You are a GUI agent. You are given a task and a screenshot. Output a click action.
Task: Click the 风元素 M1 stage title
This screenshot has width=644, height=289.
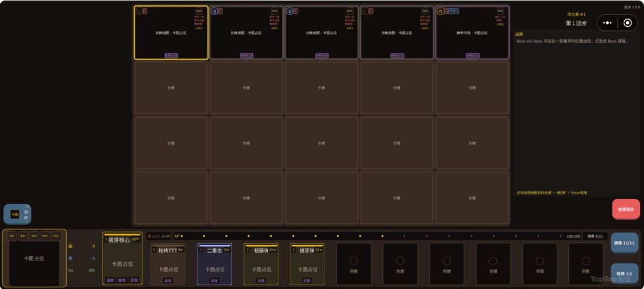click(x=577, y=14)
